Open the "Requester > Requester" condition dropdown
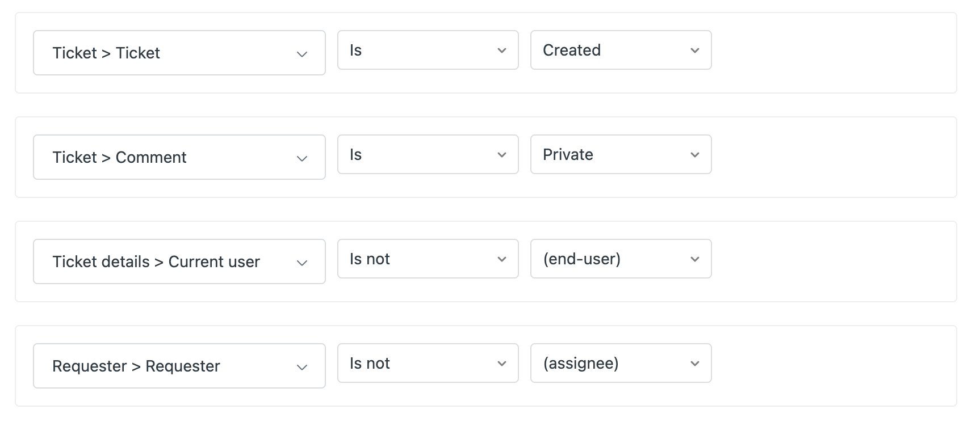Viewport: 980px width, 422px height. pos(179,366)
